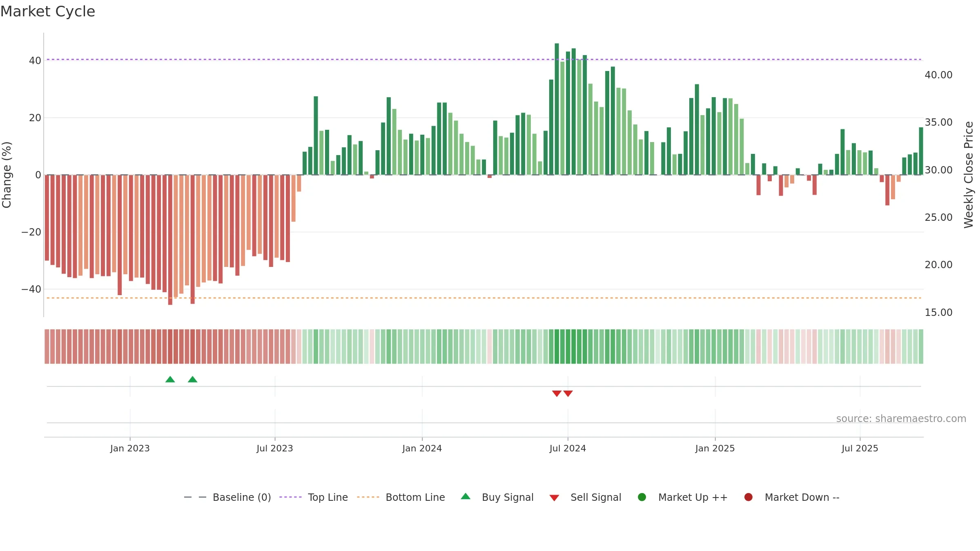The width and height of the screenshot is (980, 551).
Task: Select the first red sell signal triangle marker
Action: pos(557,393)
